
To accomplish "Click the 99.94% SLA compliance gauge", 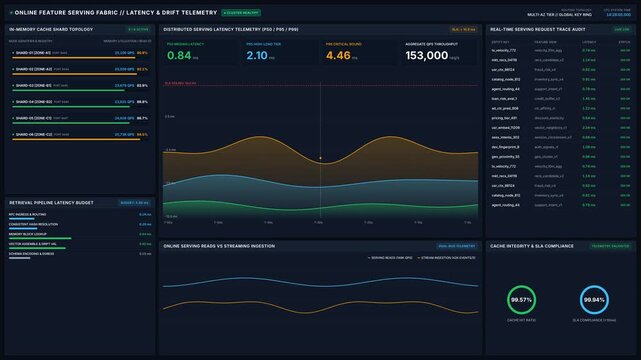I will [594, 300].
